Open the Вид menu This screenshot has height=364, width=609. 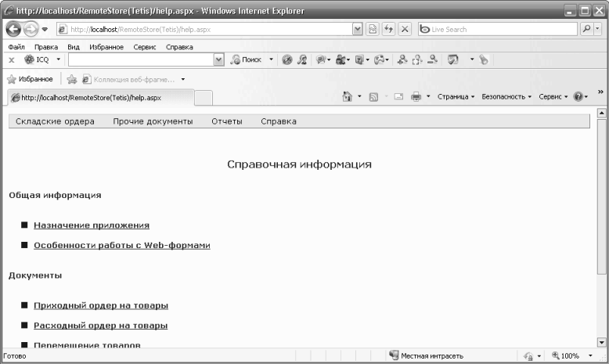[x=74, y=47]
